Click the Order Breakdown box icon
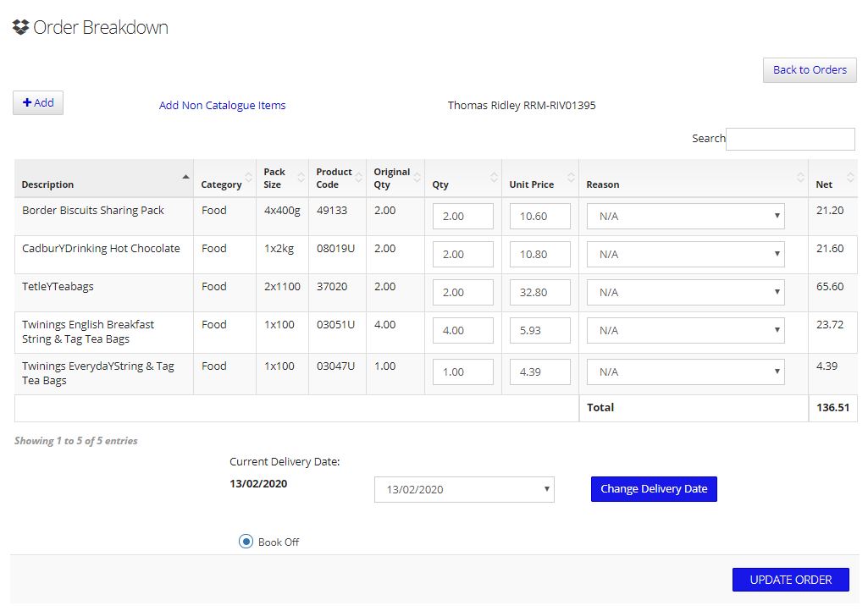 click(x=21, y=27)
